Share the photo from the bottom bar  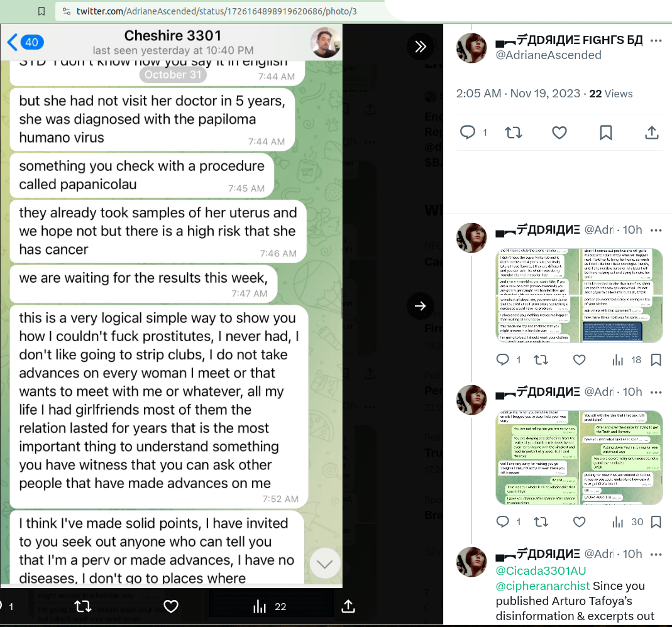348,606
